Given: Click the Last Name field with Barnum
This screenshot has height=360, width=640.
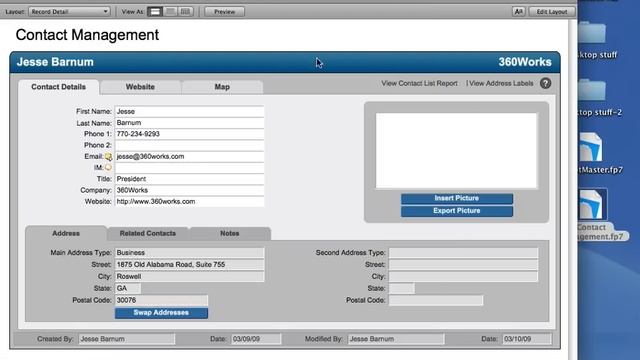Looking at the screenshot, I should 189,123.
